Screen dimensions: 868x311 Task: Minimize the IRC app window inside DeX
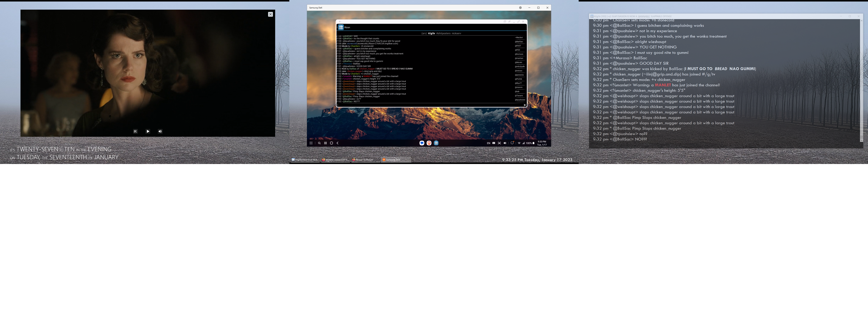click(514, 22)
